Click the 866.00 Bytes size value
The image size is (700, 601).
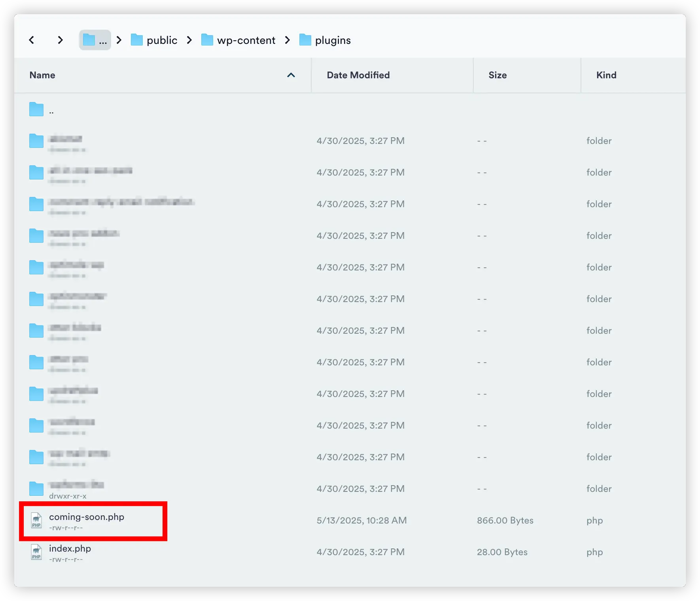pyautogui.click(x=505, y=520)
